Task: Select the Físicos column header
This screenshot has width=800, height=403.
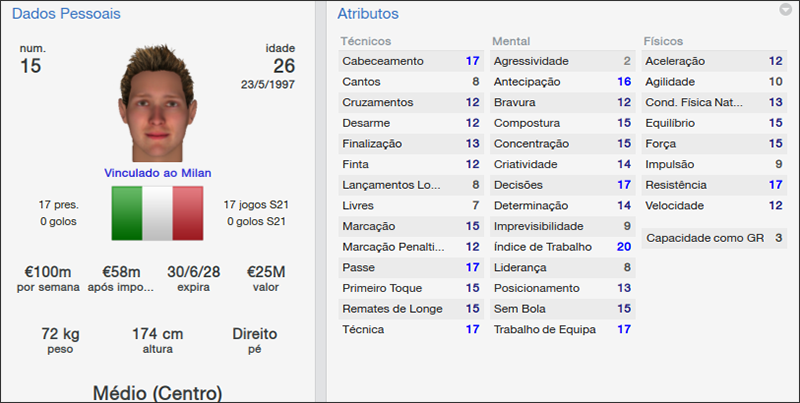Action: click(664, 42)
